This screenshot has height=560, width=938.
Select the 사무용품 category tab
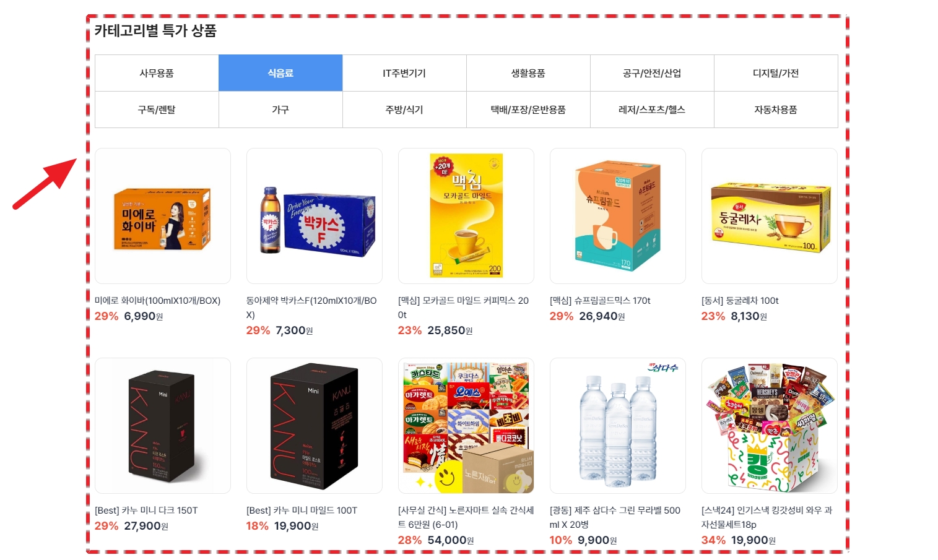tap(157, 73)
